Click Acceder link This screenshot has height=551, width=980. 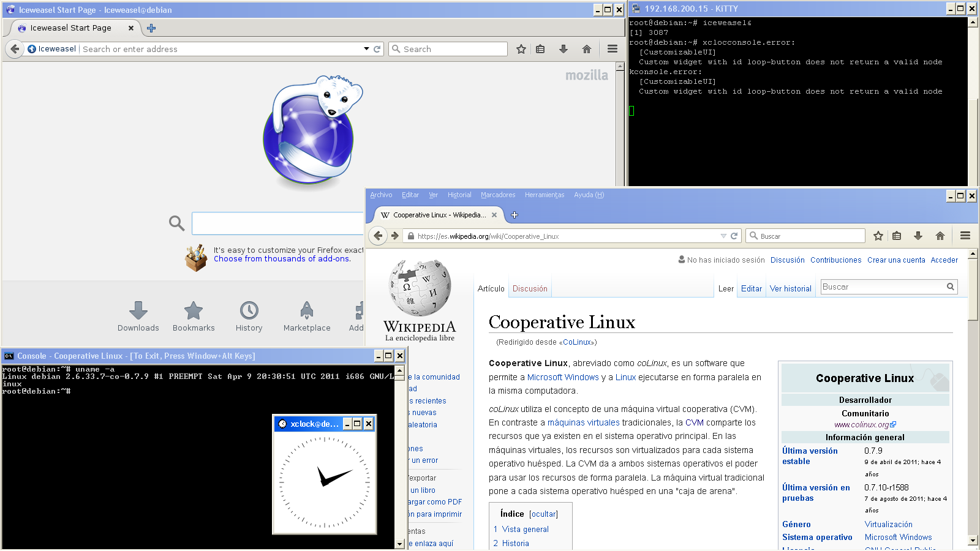pyautogui.click(x=944, y=260)
